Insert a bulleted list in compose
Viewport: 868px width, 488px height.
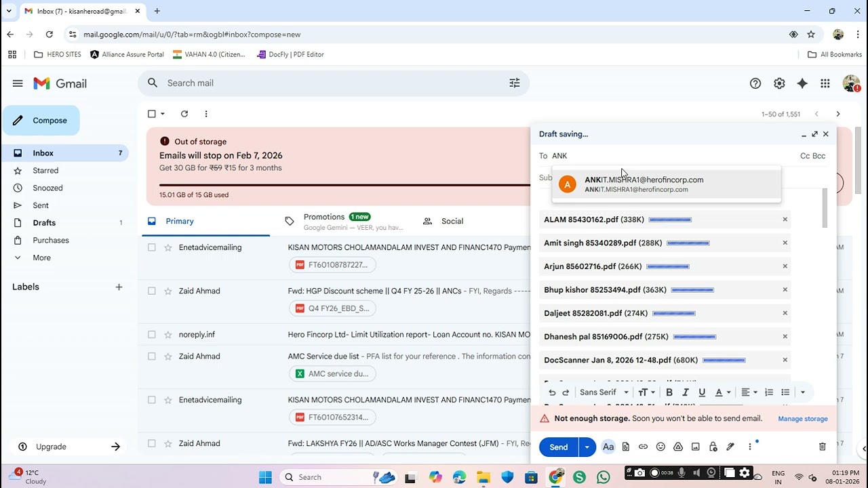(785, 392)
